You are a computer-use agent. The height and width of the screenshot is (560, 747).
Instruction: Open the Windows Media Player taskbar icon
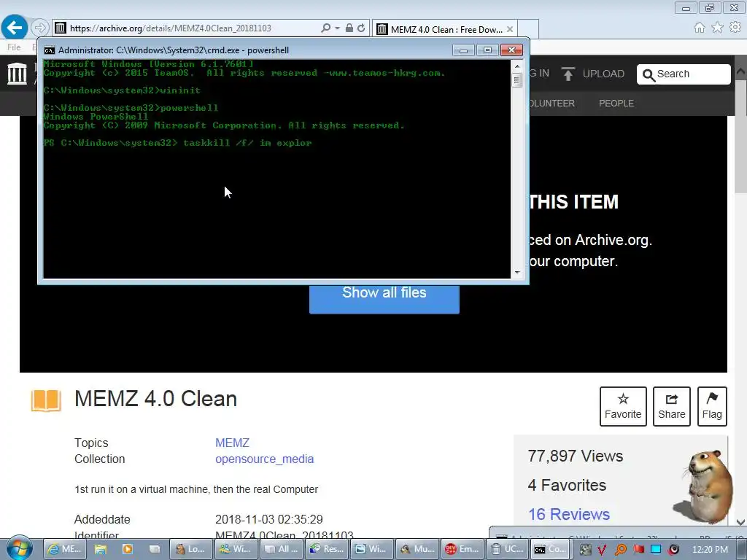coord(127,549)
